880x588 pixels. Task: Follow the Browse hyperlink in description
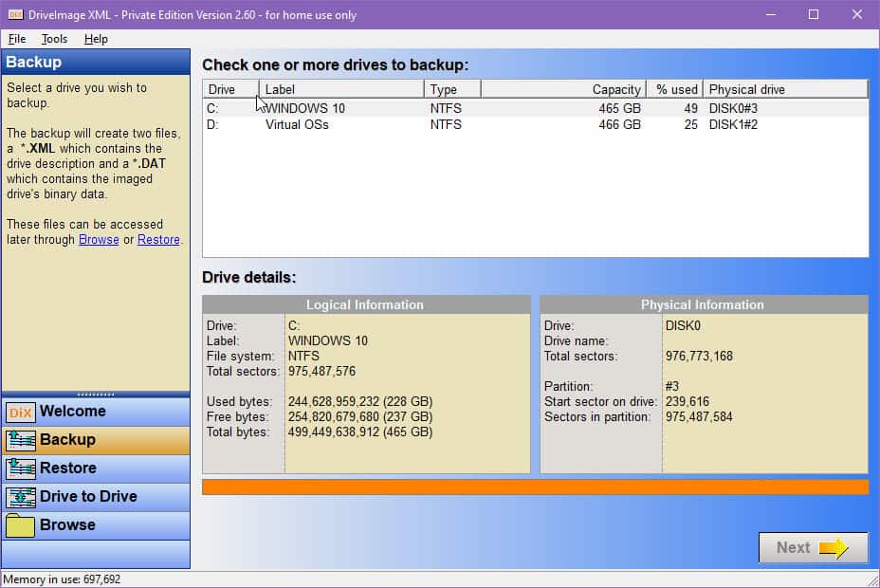pos(99,240)
